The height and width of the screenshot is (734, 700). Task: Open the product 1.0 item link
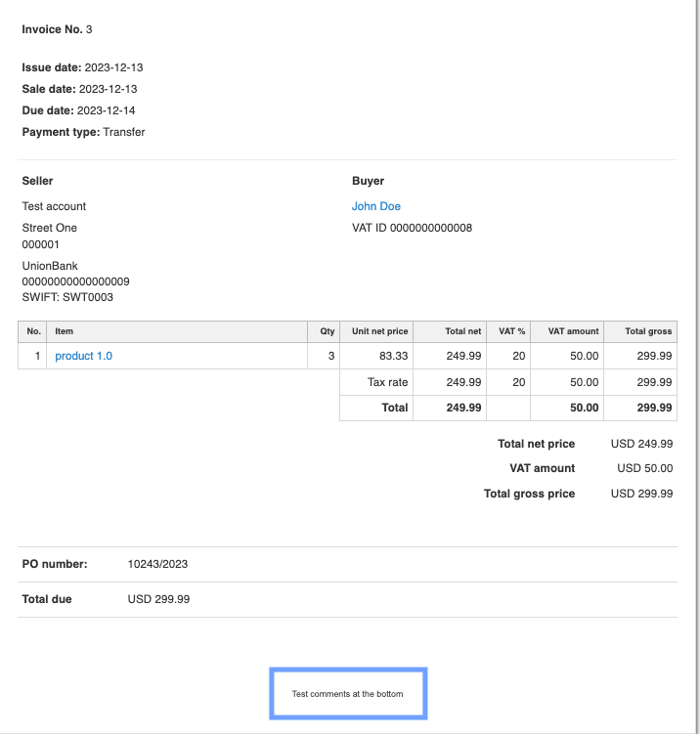point(83,356)
